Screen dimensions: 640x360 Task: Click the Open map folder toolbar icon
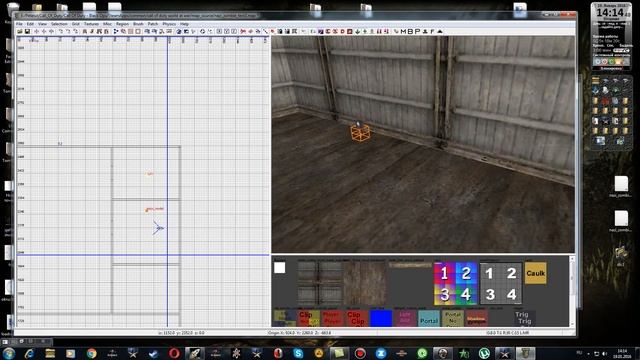(20, 31)
